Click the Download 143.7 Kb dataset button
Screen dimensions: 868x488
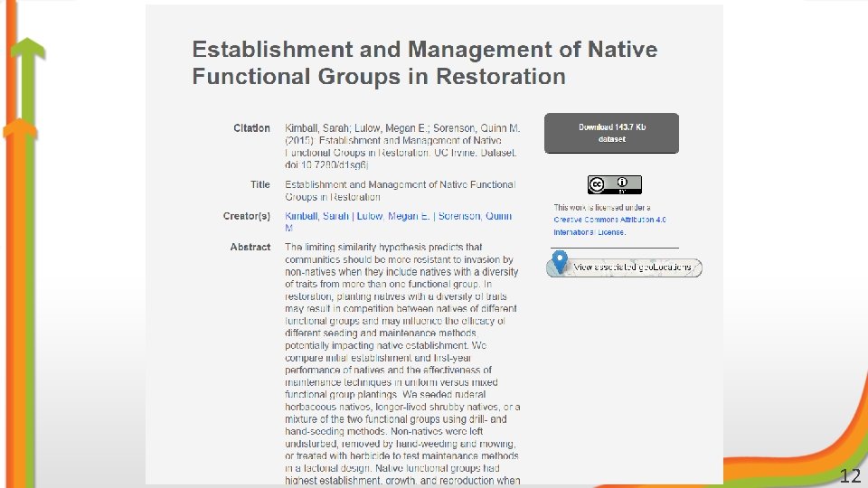pos(612,134)
